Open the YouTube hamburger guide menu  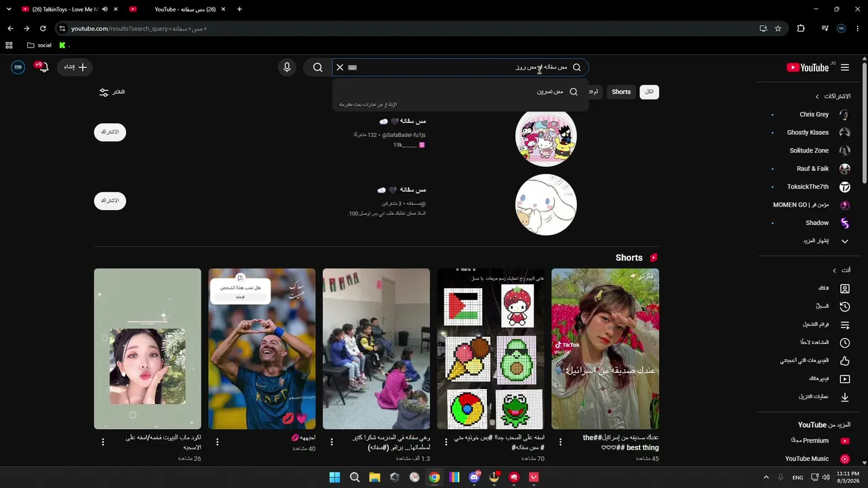pos(845,67)
